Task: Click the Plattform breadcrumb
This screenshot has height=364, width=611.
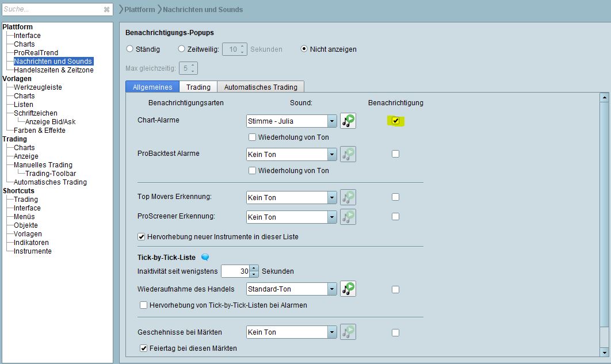Action: (x=139, y=9)
